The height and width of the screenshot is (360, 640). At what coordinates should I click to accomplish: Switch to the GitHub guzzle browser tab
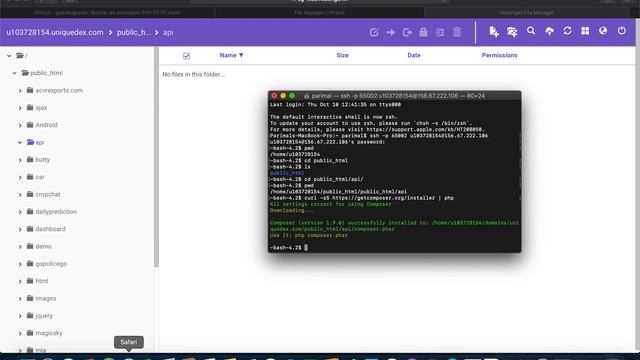click(x=107, y=13)
